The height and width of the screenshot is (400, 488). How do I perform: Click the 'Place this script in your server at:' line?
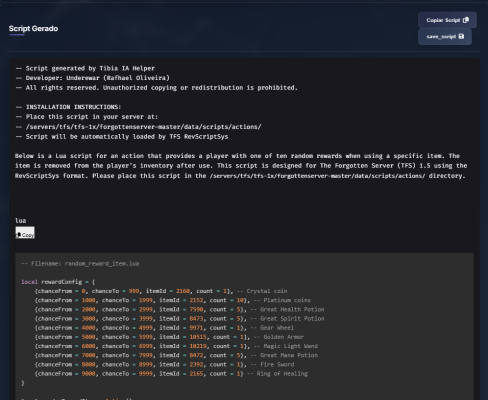pos(87,117)
